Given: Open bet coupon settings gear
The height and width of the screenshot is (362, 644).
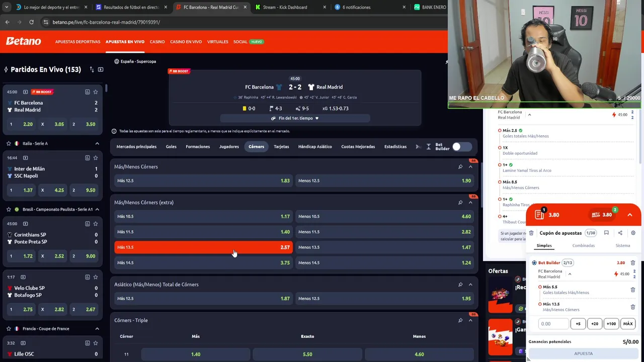Looking at the screenshot, I should click(x=633, y=233).
